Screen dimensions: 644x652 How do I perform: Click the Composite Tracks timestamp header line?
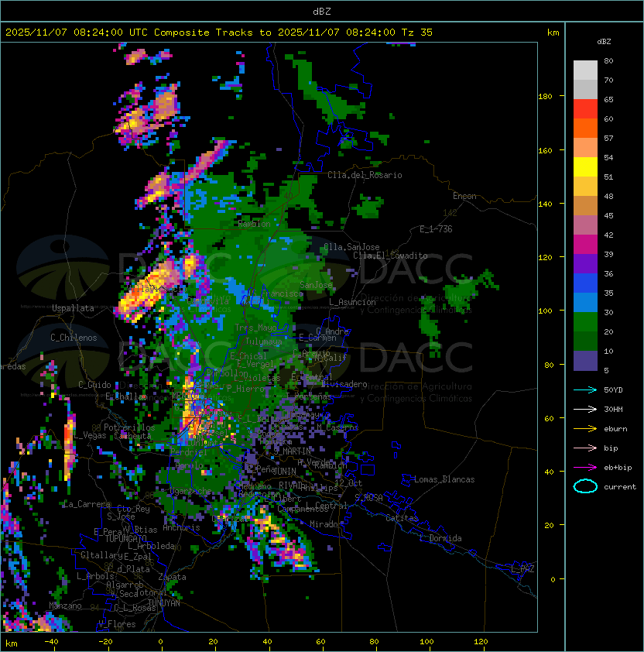coord(219,33)
